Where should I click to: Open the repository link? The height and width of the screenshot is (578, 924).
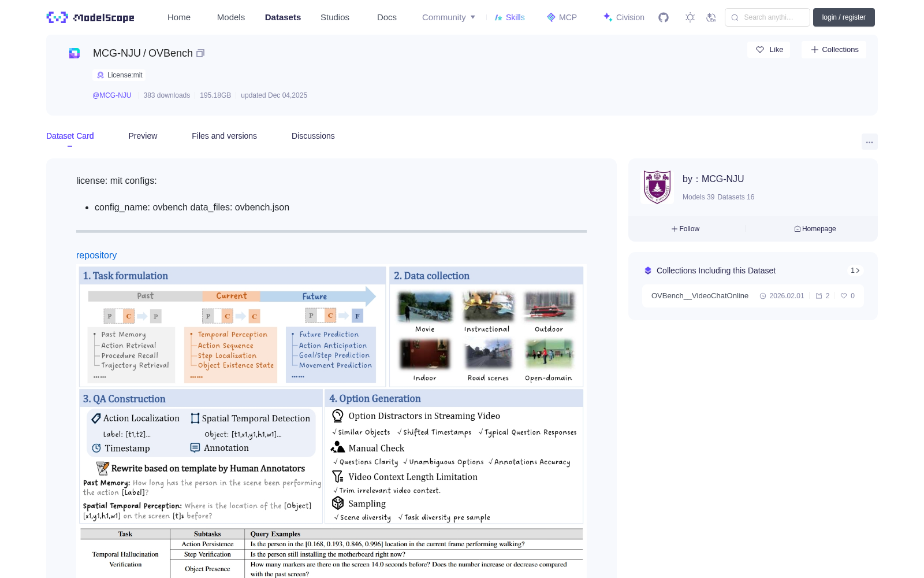coord(96,255)
